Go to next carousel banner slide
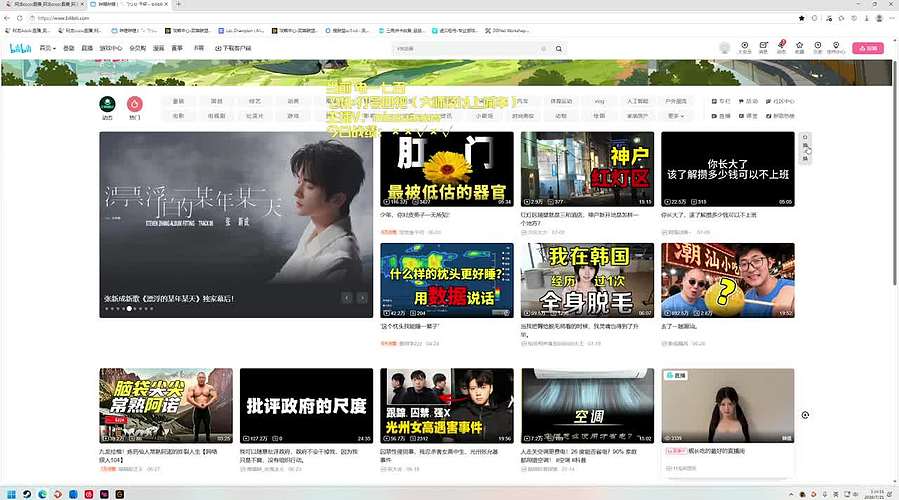 (362, 298)
